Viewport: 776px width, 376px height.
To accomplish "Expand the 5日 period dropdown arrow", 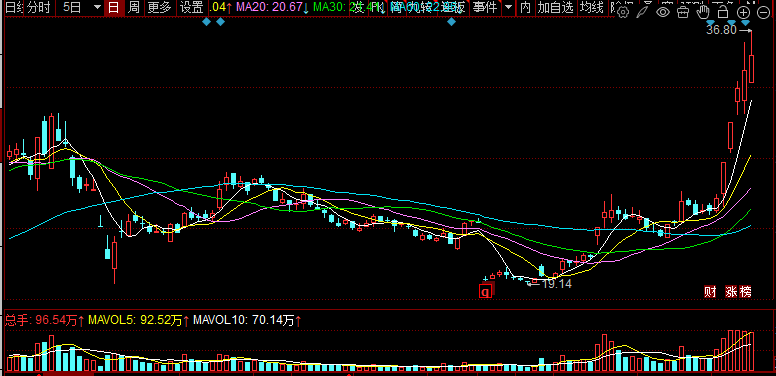I will pyautogui.click(x=97, y=7).
